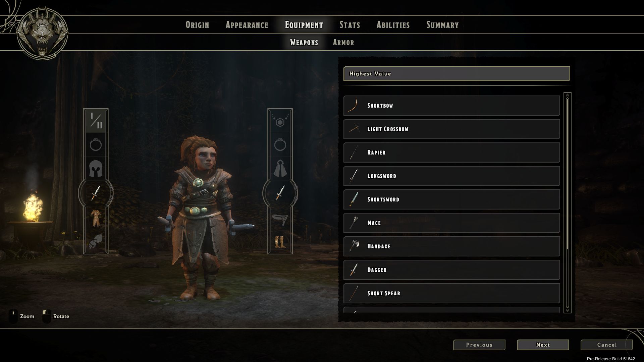Choose Handaxe from the weapon list
Image resolution: width=644 pixels, height=362 pixels.
(451, 246)
